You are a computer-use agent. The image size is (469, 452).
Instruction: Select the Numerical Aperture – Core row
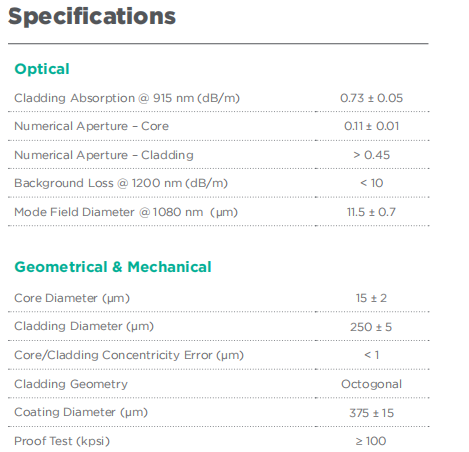[218, 126]
